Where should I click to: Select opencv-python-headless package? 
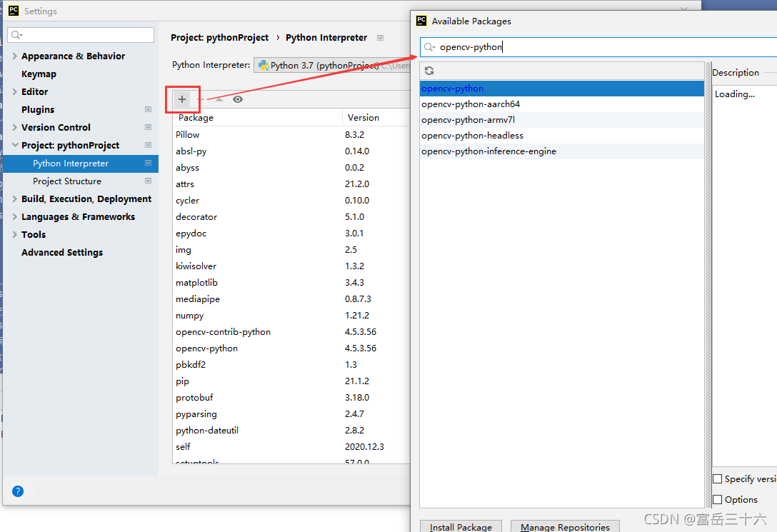pos(562,135)
